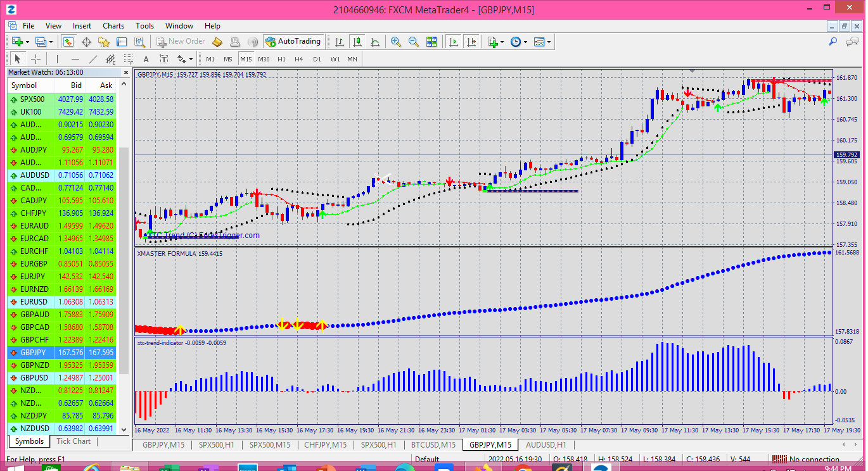Open the Charts menu
This screenshot has height=471, width=868.
[x=113, y=26]
